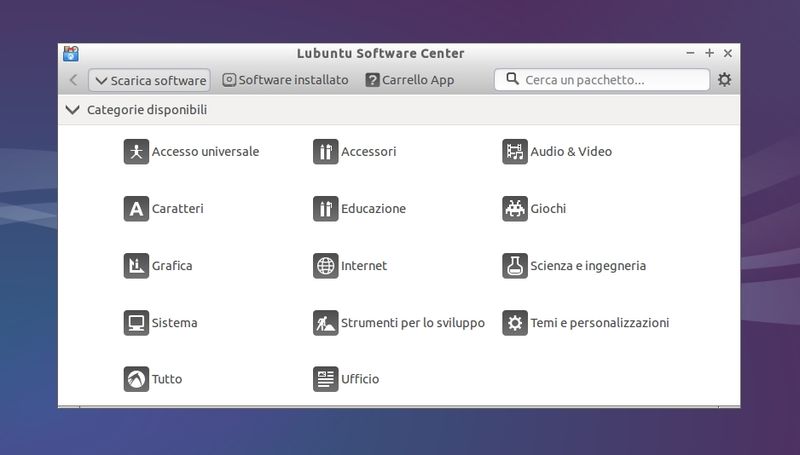This screenshot has width=800, height=455.
Task: Open the Giochi space invader icon
Action: click(515, 209)
